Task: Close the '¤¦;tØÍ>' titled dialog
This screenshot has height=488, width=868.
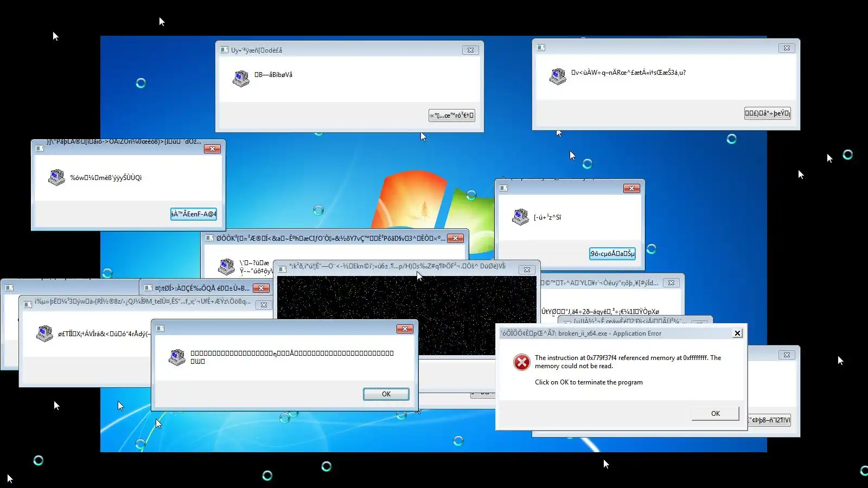Action: 261,288
